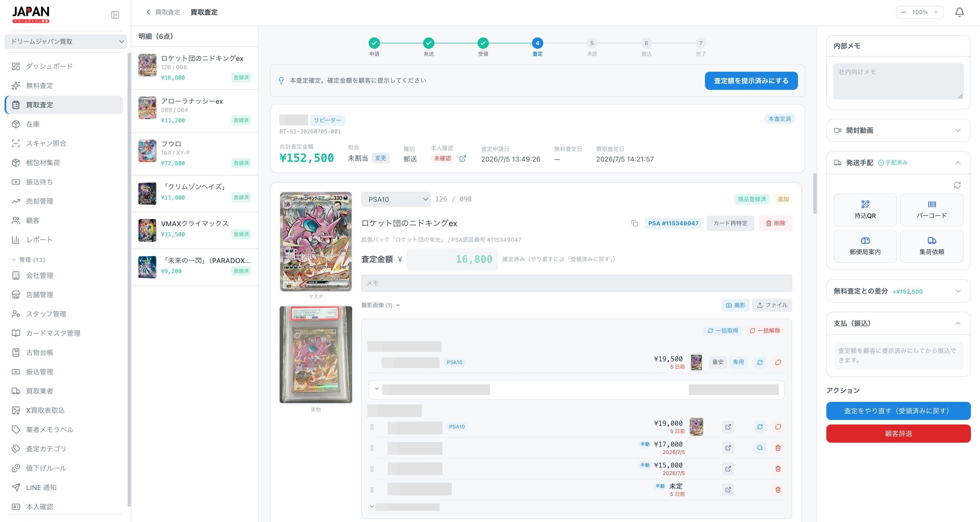
Task: Click the メモ field of the card
Action: tap(576, 283)
